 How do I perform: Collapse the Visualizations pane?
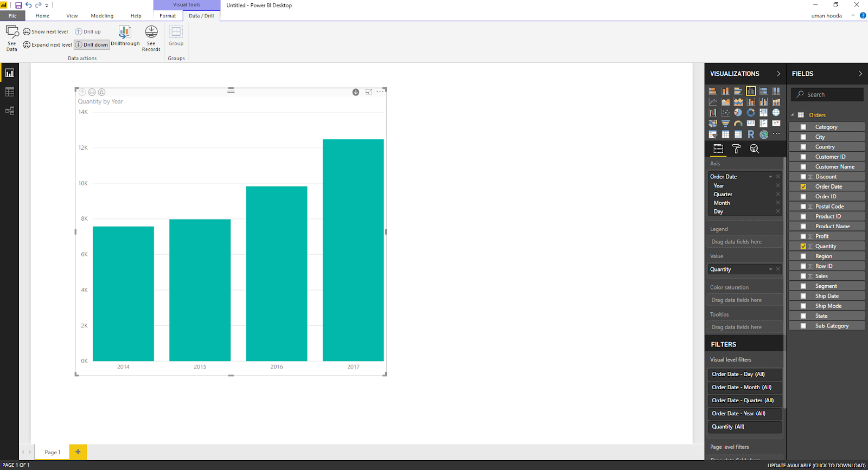point(778,74)
